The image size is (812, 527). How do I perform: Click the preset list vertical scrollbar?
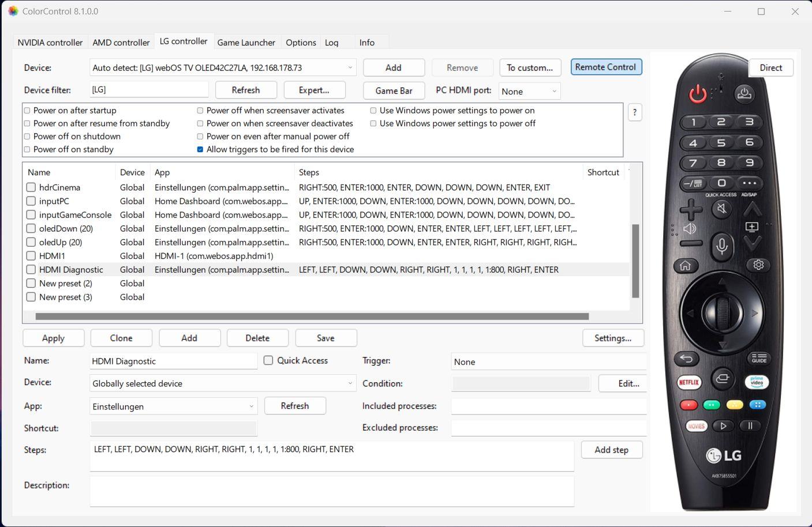(x=635, y=261)
